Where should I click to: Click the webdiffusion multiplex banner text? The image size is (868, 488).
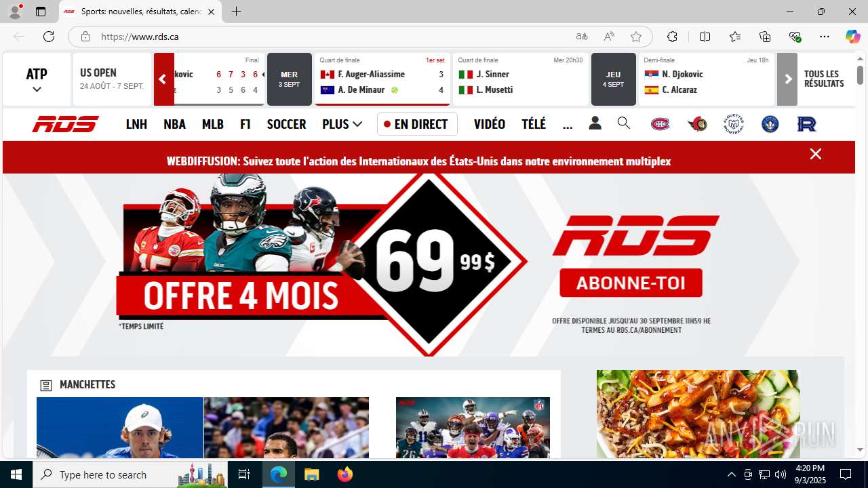point(418,161)
